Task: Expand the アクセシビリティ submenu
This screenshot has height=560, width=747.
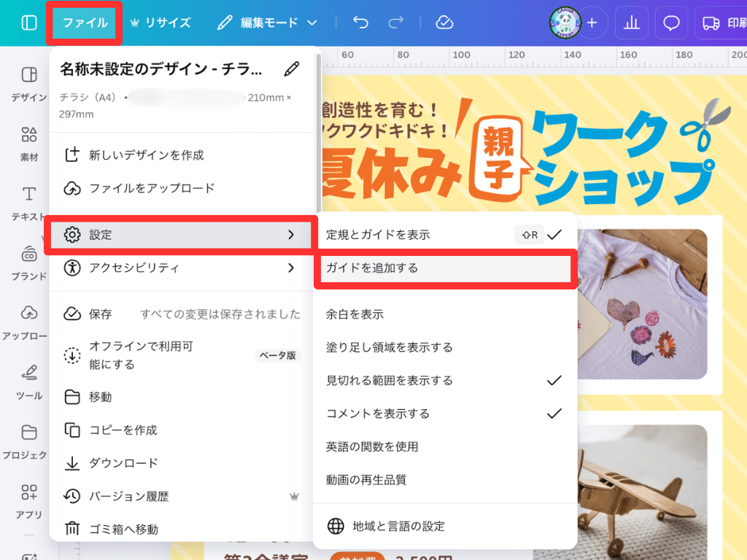Action: coord(180,268)
